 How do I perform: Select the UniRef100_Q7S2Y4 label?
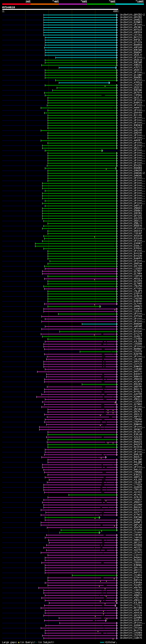pos(131,334)
